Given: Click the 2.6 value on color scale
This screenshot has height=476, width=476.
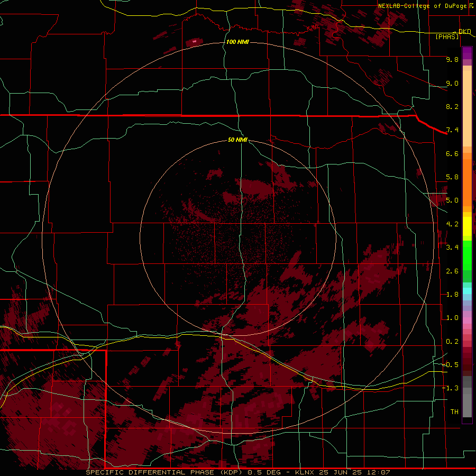Looking at the screenshot, I should pyautogui.click(x=452, y=271).
